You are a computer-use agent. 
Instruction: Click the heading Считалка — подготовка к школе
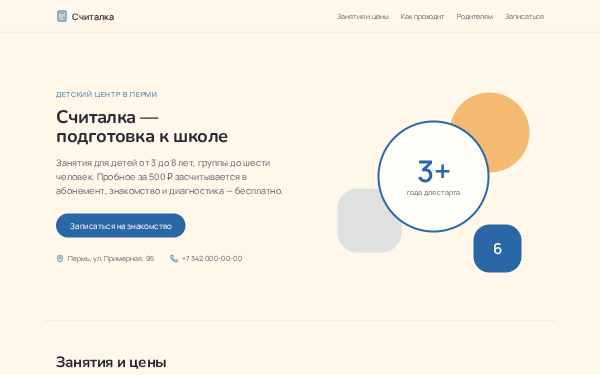(142, 127)
